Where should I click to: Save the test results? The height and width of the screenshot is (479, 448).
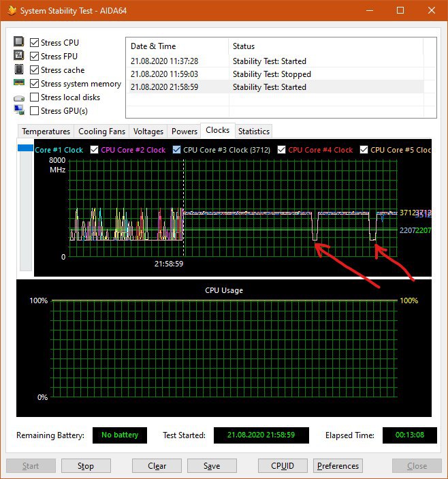pyautogui.click(x=212, y=466)
